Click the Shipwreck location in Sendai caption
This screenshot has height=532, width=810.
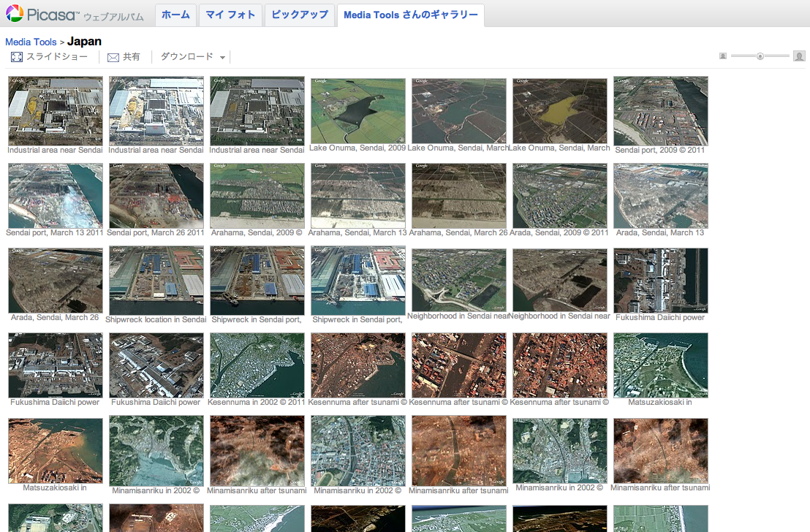pyautogui.click(x=156, y=320)
